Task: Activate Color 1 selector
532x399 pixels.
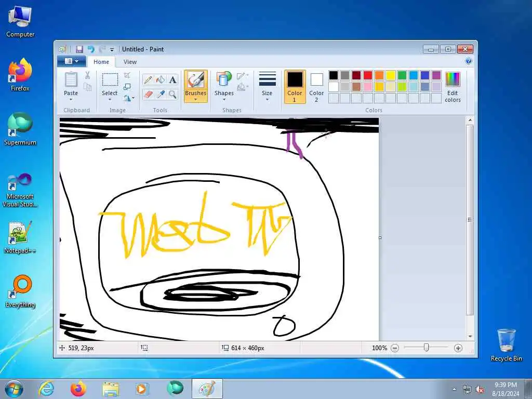Action: [x=295, y=87]
